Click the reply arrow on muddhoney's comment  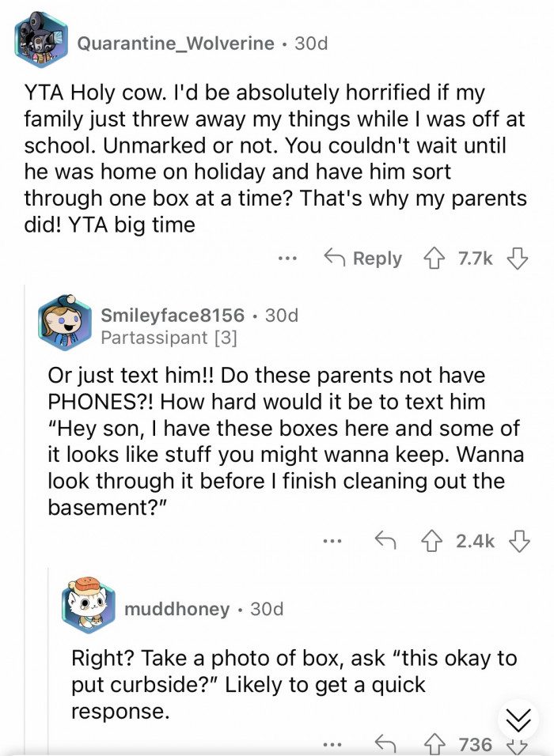(x=387, y=744)
